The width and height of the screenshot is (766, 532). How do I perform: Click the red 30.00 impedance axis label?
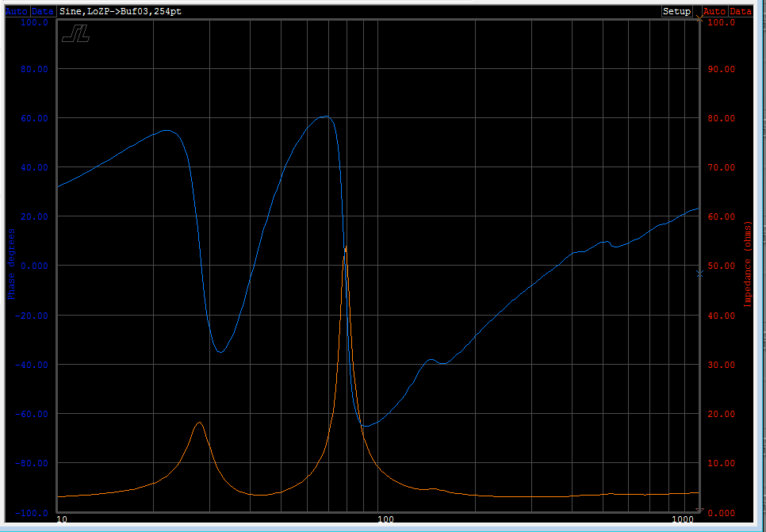pos(722,365)
